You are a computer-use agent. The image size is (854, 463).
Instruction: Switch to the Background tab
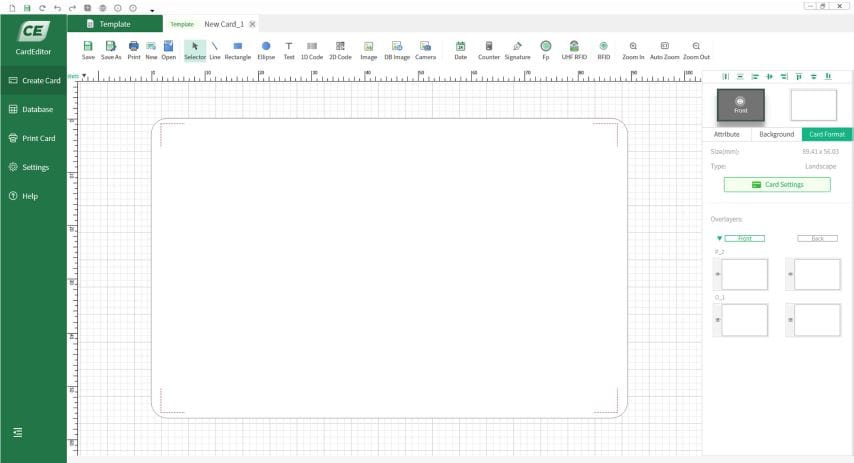click(x=777, y=134)
